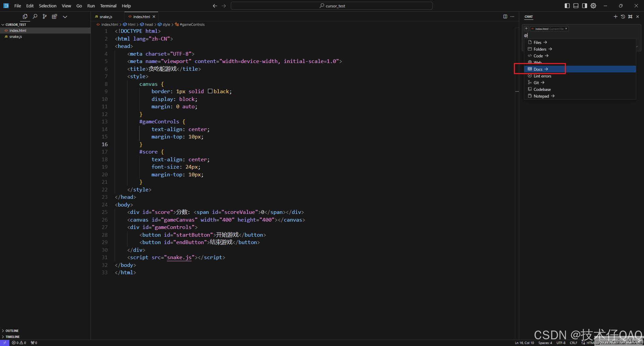
Task: Expand the TIMELINE section
Action: 12,337
